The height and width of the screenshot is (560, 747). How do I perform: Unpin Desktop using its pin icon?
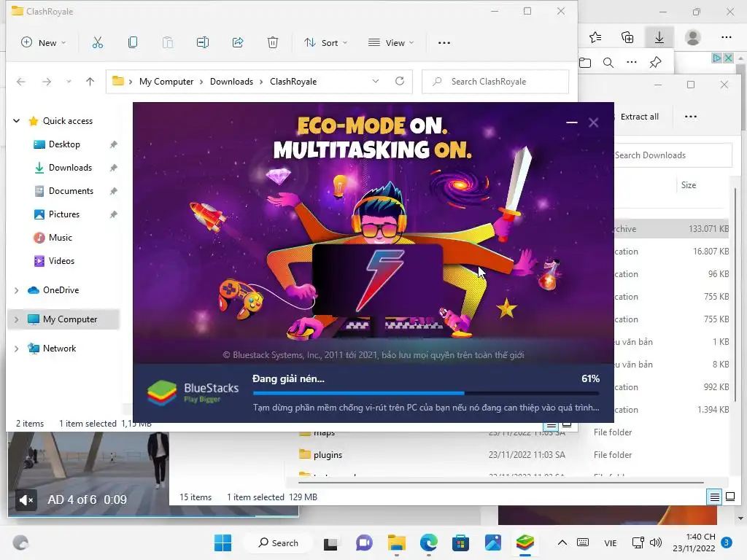[113, 144]
